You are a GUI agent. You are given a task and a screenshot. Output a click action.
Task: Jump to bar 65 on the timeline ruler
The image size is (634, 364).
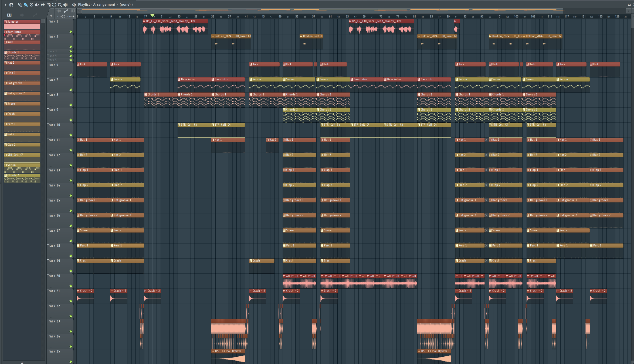pos(347,16)
